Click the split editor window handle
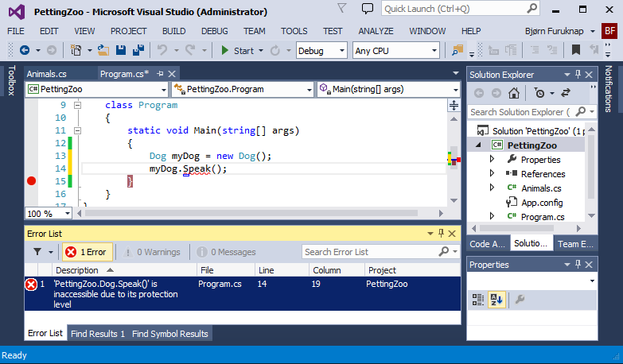Screen dimensions: 623x364 coord(454,106)
